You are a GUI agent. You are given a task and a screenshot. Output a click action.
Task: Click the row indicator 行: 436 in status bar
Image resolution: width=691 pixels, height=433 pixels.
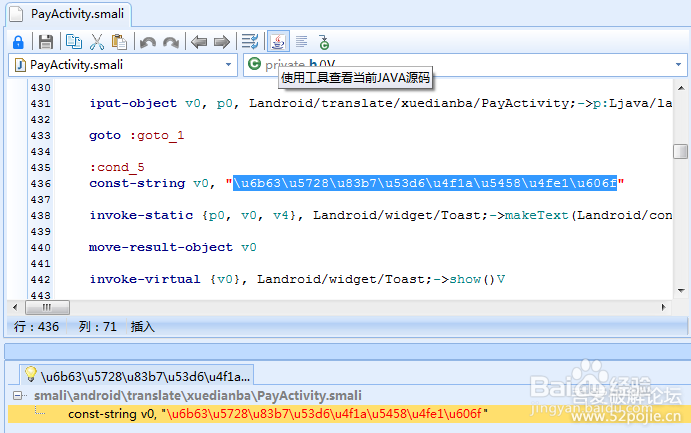coord(36,327)
